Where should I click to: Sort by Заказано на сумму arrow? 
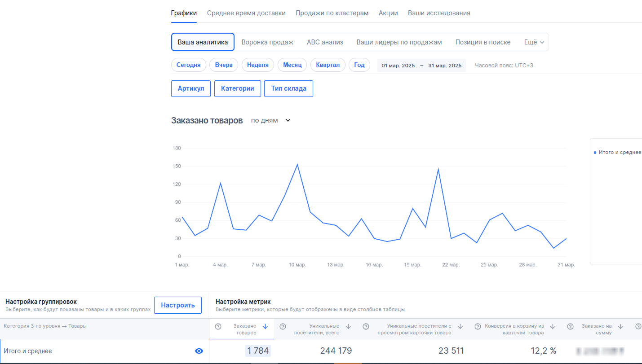click(620, 327)
